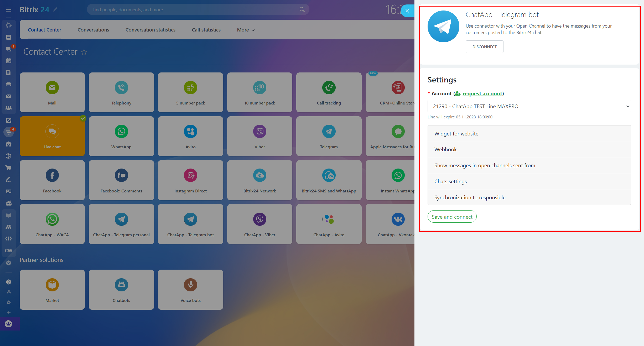This screenshot has width=644, height=346.
Task: Expand the Widget for website section
Action: 529,134
